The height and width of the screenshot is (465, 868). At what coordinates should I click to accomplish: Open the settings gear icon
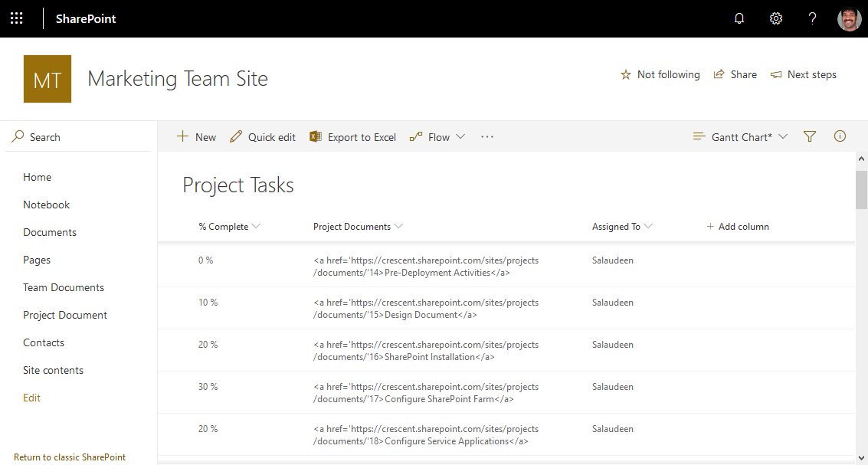pyautogui.click(x=776, y=18)
